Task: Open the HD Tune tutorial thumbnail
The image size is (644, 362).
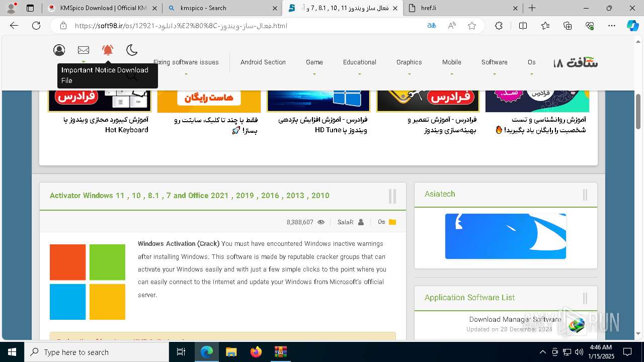Action: click(x=318, y=101)
